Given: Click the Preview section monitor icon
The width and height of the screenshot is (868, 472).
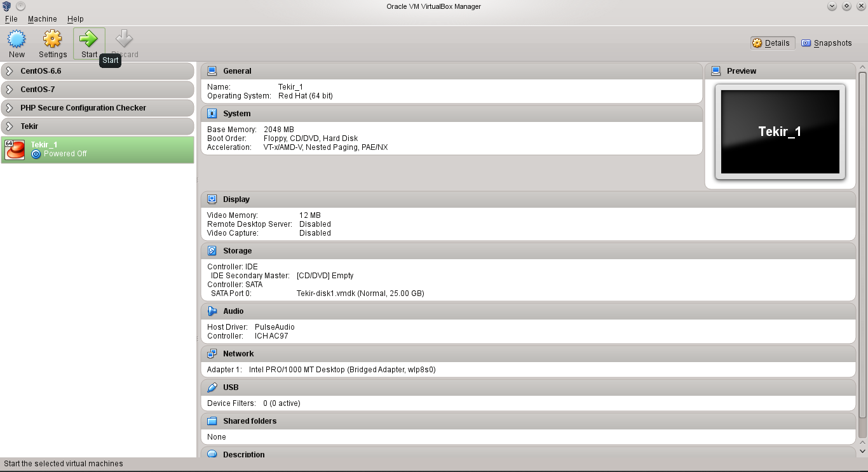Looking at the screenshot, I should coord(716,71).
